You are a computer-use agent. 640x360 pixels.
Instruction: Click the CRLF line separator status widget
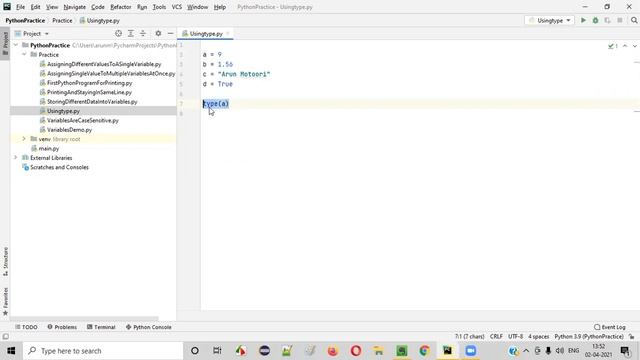click(496, 337)
